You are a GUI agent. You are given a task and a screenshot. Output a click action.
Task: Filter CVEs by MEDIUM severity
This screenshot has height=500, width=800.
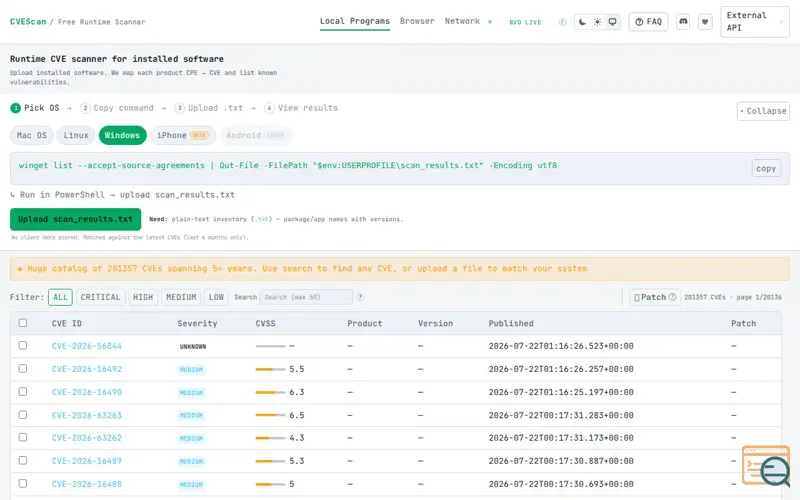coord(181,297)
